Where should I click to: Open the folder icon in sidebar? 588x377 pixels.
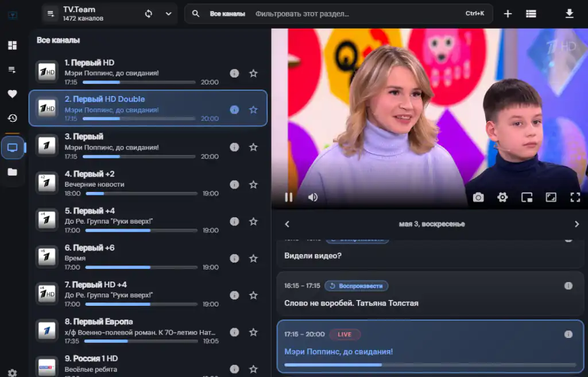tap(13, 172)
